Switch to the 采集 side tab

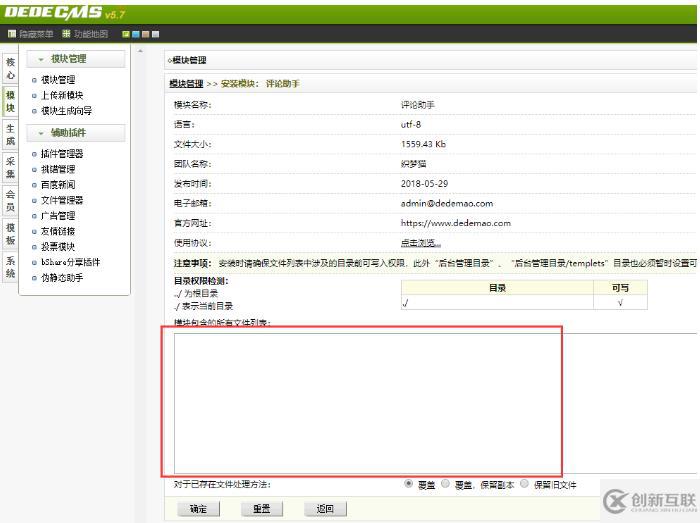(x=10, y=167)
